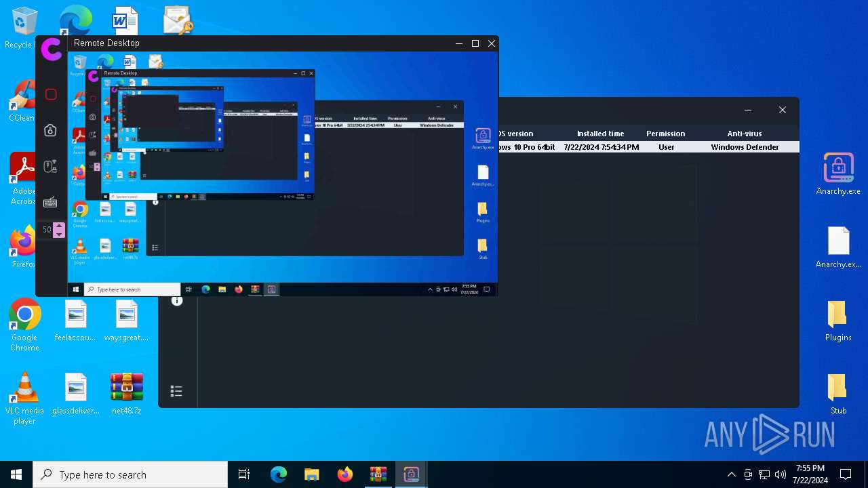Enable remote mouse control icon
Image resolution: width=868 pixels, height=488 pixels.
[51, 166]
